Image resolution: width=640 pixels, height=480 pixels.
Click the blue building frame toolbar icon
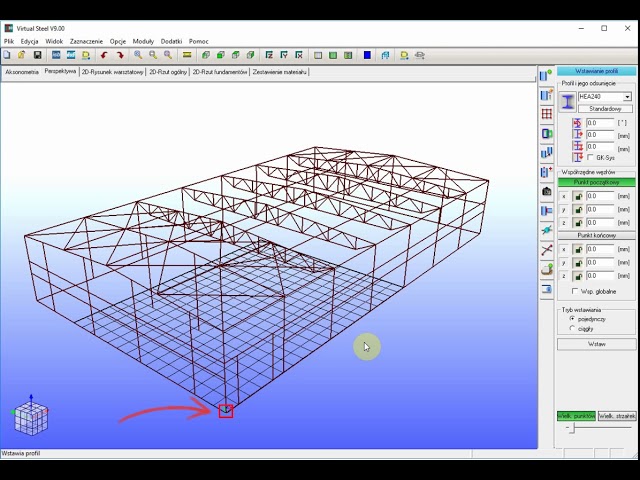coord(385,55)
